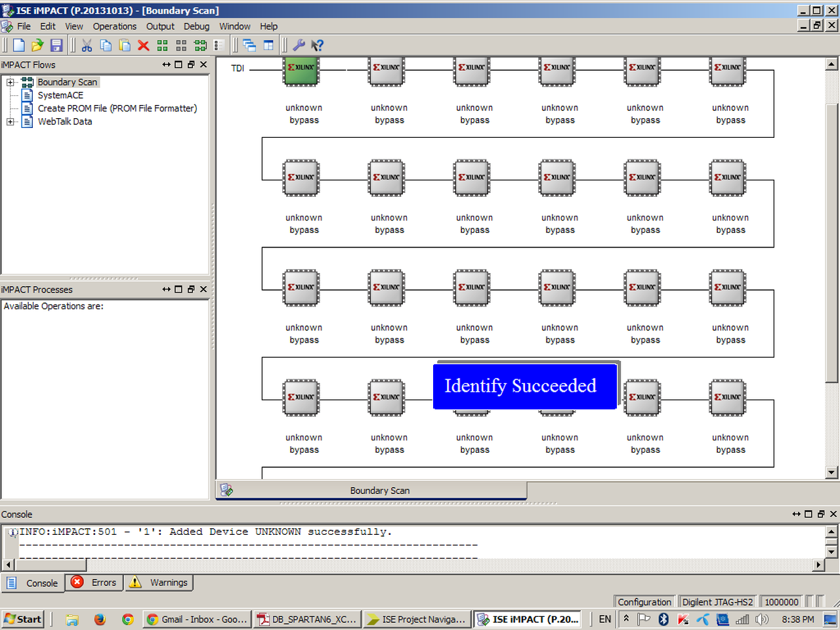Create a new project with the blank page icon
The width and height of the screenshot is (840, 630).
click(x=19, y=45)
